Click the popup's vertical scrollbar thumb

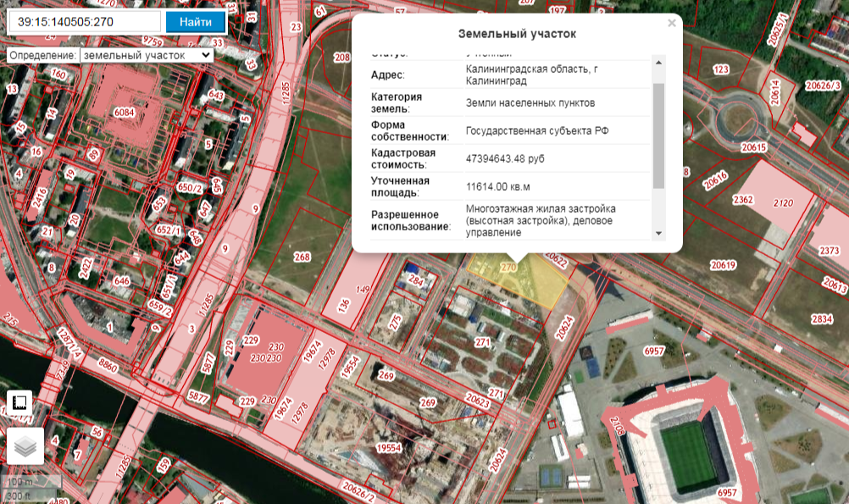tap(658, 136)
